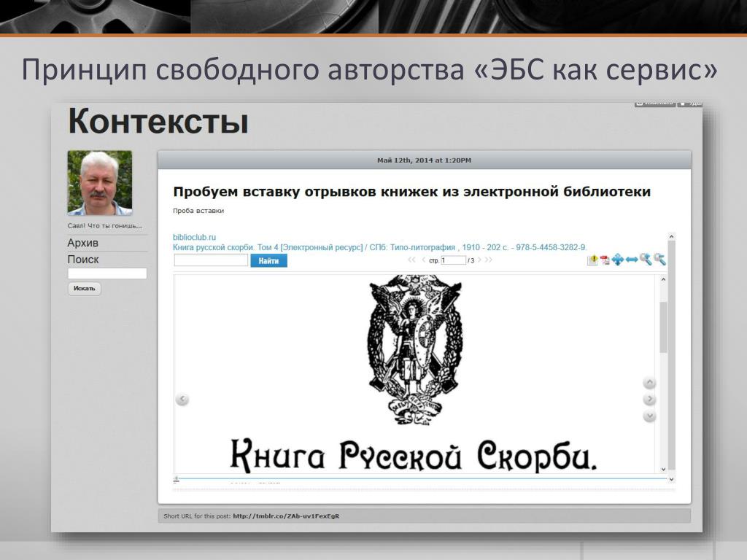Screen dimensions: 747x560
Task: Click the outer embed scrollbar down arrow
Action: 671,480
